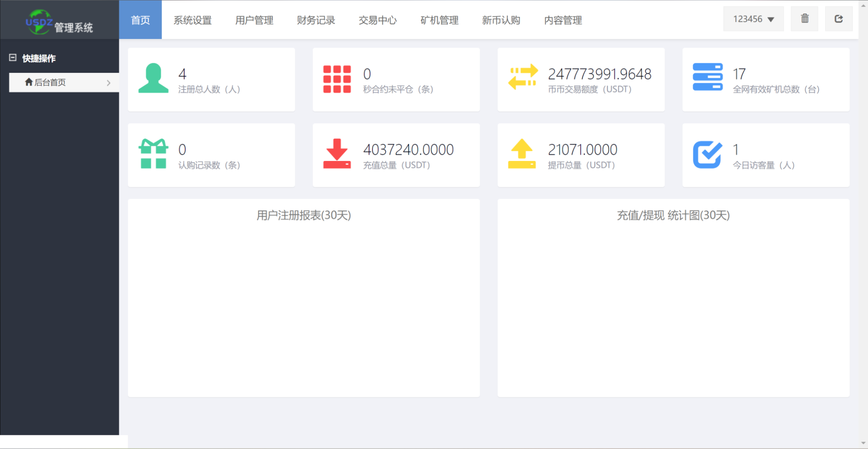The image size is (868, 449).
Task: Collapse the 快捷操作 sidebar section
Action: click(x=12, y=58)
